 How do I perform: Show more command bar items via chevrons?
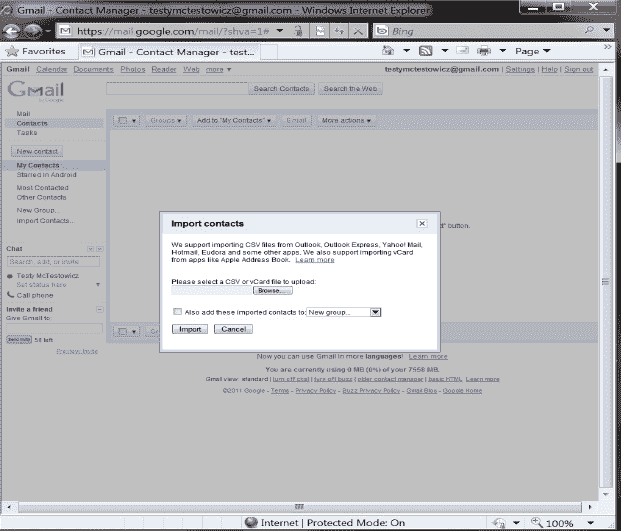tap(608, 48)
